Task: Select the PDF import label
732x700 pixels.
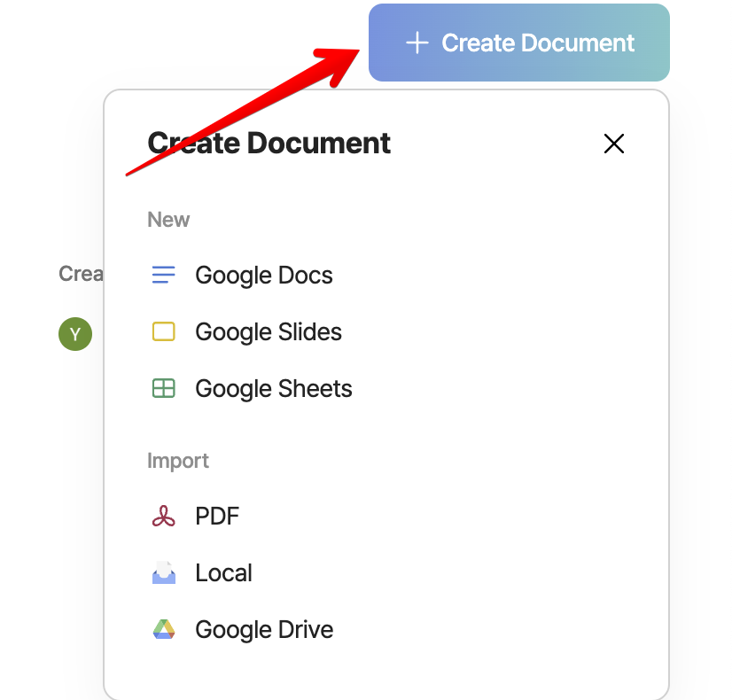Action: pos(217,517)
